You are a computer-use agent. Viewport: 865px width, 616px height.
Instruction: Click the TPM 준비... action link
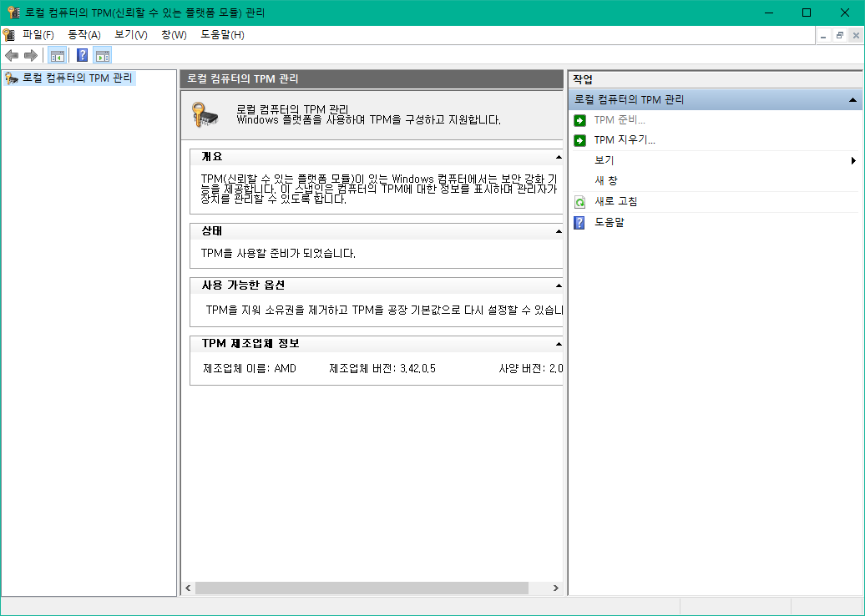620,119
